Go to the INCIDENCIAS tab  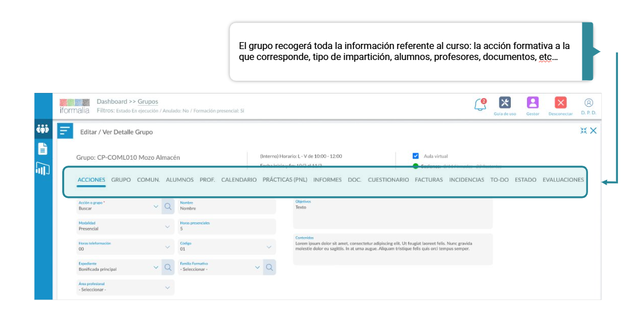(x=466, y=179)
